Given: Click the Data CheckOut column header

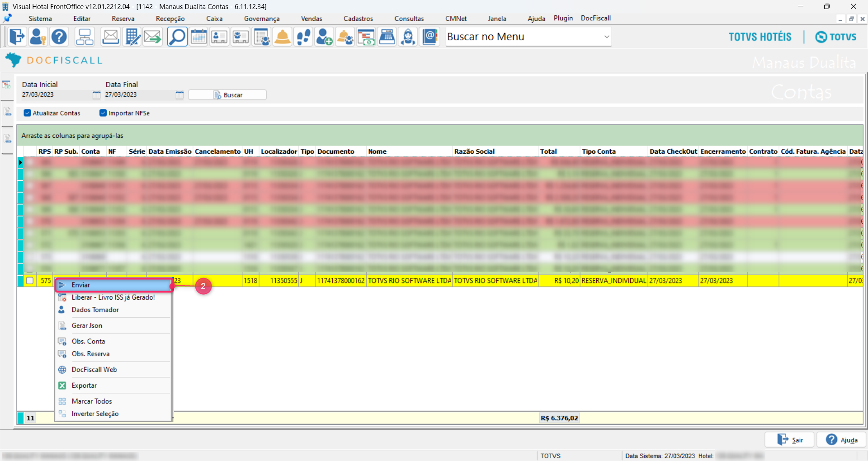Looking at the screenshot, I should point(673,151).
